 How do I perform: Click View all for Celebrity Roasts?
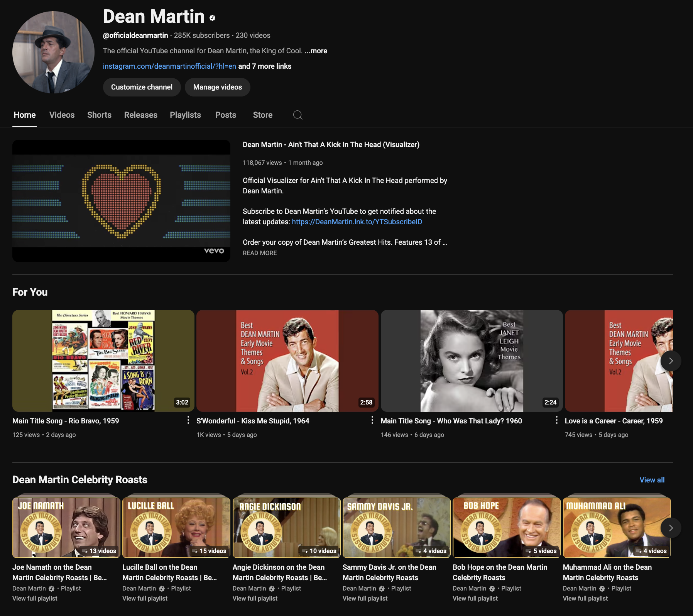[652, 480]
